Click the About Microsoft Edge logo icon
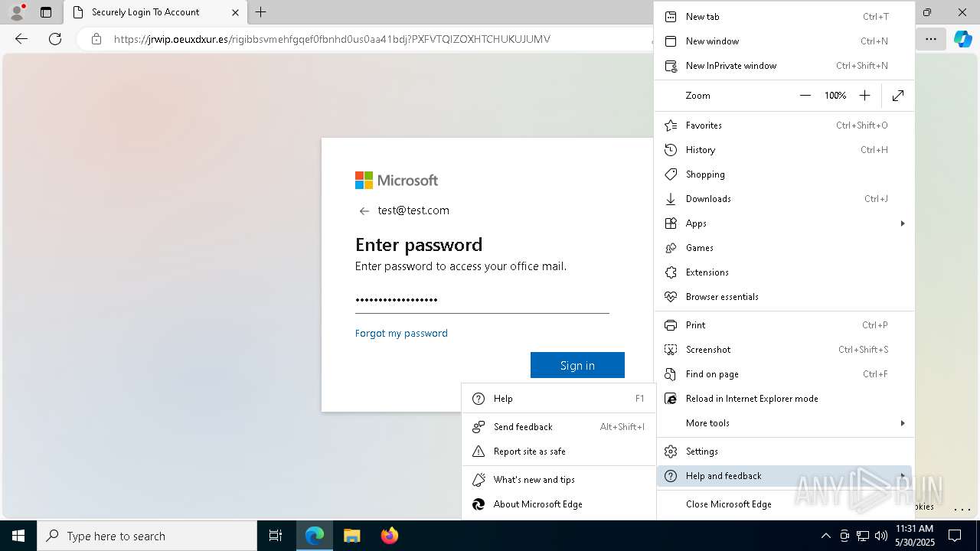The image size is (980, 551). 479,504
